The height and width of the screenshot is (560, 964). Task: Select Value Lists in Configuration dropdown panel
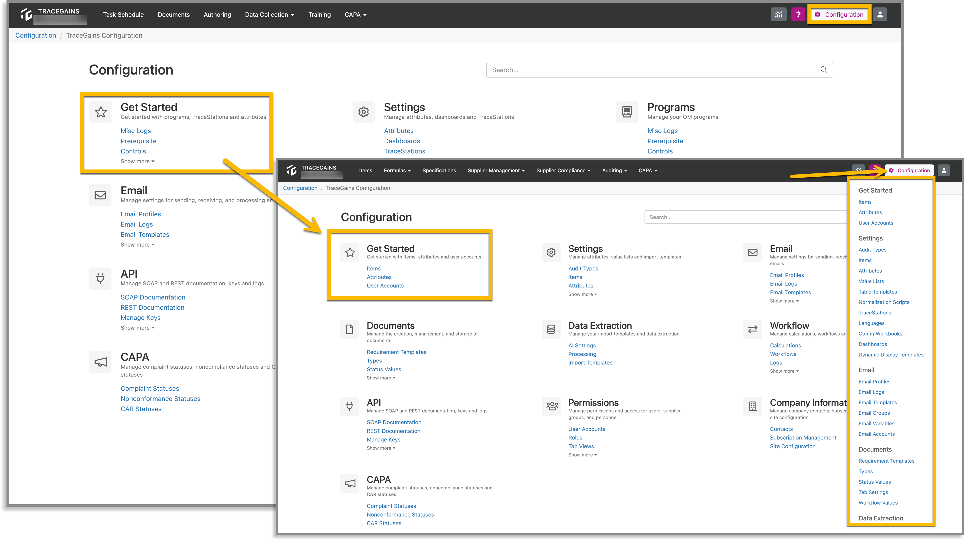point(871,281)
